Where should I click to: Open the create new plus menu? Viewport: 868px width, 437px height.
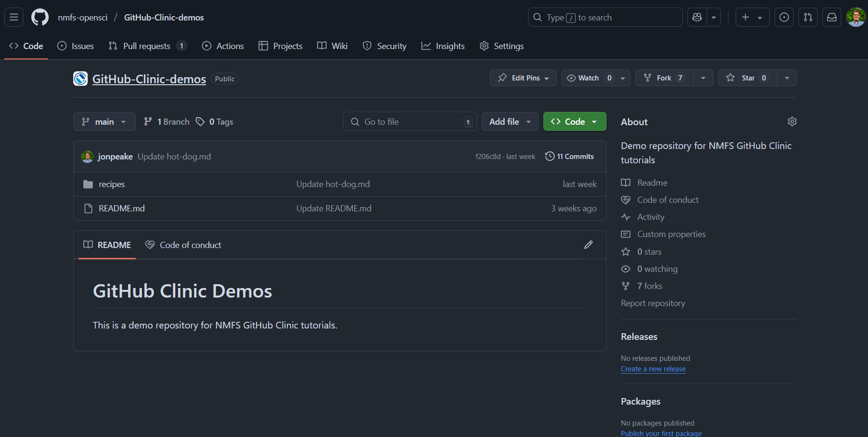click(752, 17)
